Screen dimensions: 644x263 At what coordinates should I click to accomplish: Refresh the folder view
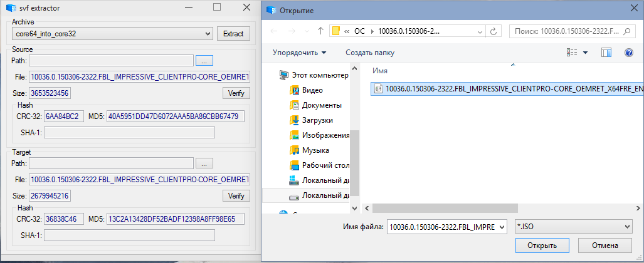(494, 31)
